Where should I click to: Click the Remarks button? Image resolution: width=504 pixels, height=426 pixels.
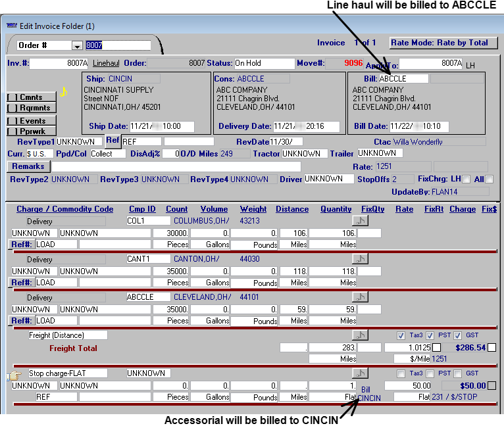pos(28,166)
